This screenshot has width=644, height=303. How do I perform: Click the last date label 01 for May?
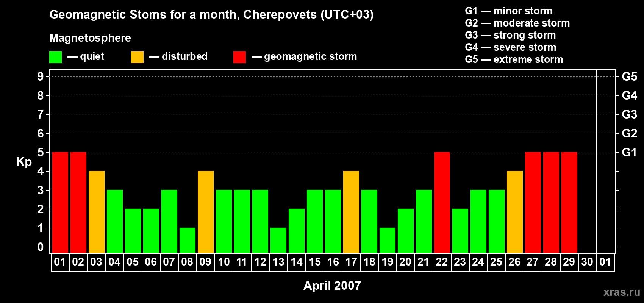pyautogui.click(x=605, y=262)
